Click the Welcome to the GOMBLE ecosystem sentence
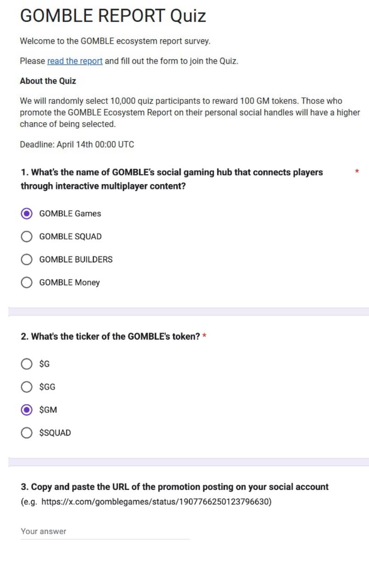This screenshot has width=369, height=588. point(115,41)
